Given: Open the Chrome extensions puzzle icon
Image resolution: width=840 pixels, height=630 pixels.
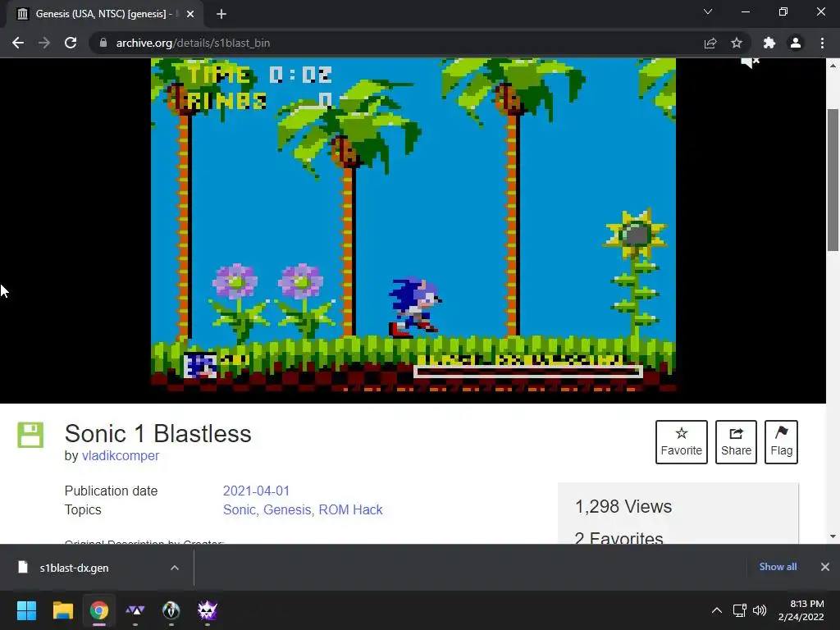Looking at the screenshot, I should [769, 43].
